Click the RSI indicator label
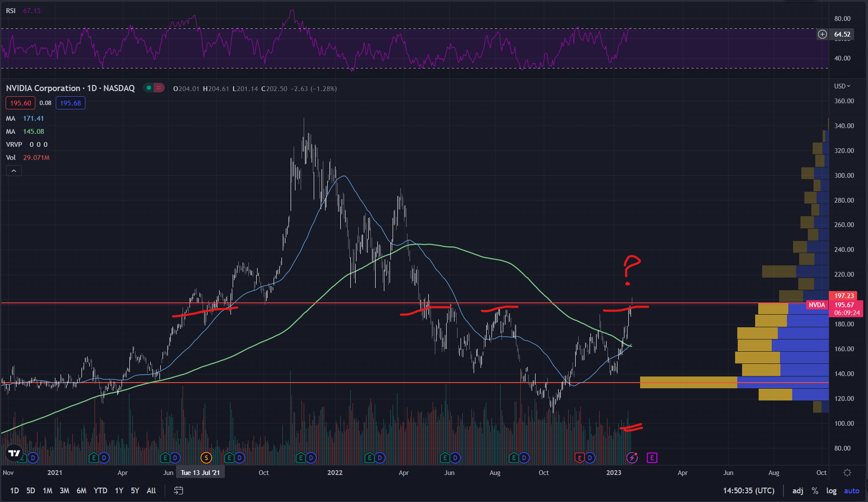 click(x=11, y=11)
